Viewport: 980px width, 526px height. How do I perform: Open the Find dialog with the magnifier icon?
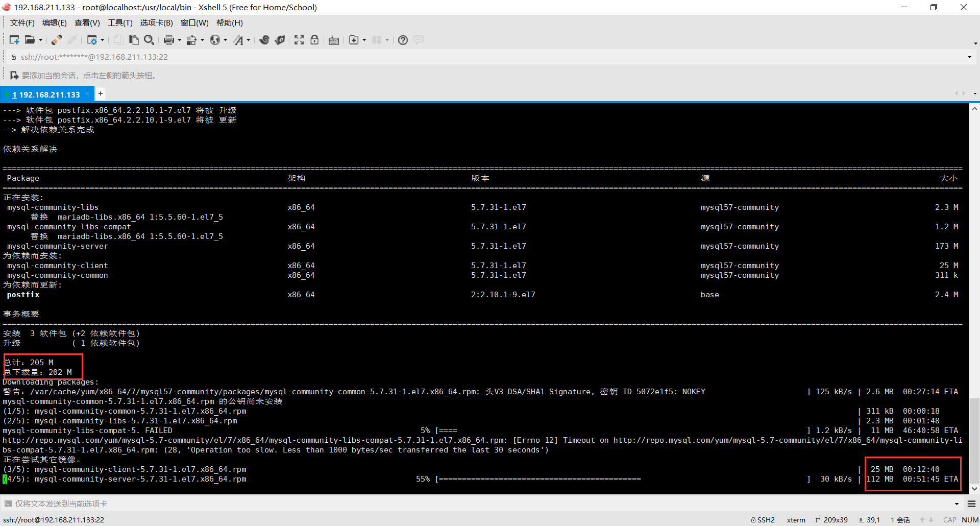[149, 40]
